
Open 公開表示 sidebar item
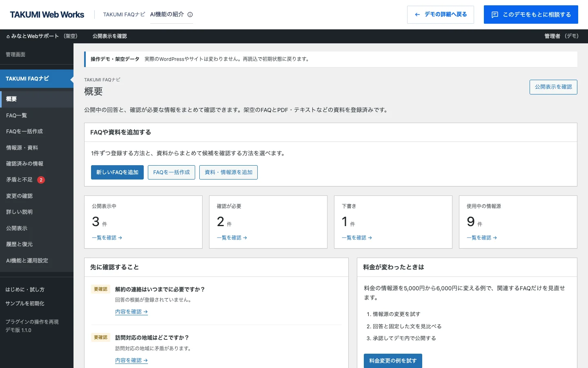[37, 228]
